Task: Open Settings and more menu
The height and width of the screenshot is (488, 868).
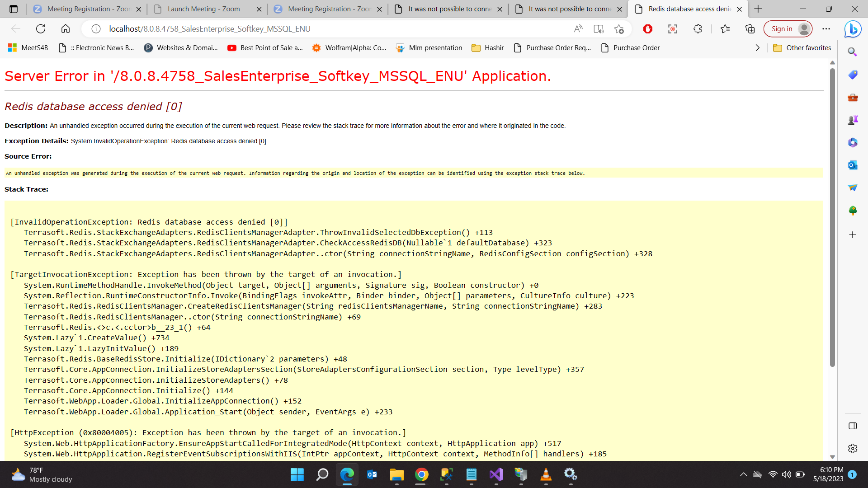Action: tap(826, 29)
